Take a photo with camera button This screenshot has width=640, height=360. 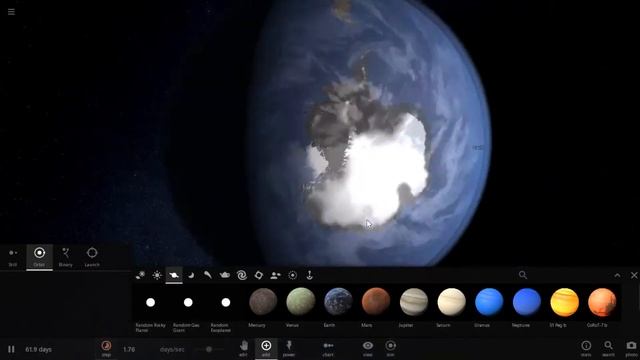coord(631,348)
